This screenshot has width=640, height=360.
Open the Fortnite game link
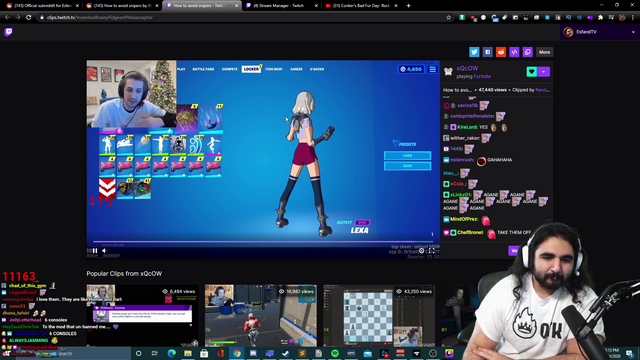[482, 76]
